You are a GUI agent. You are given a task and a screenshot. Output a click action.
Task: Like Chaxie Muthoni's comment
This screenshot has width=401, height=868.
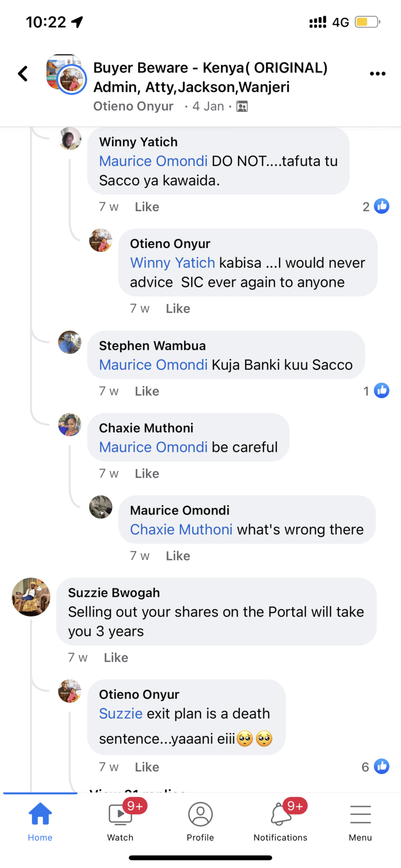[x=147, y=473]
